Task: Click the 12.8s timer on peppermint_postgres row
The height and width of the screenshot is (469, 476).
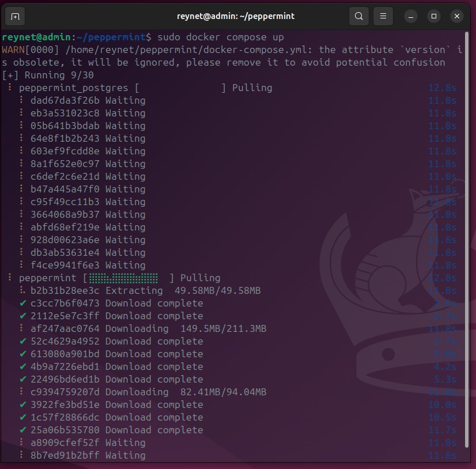Action: point(443,88)
